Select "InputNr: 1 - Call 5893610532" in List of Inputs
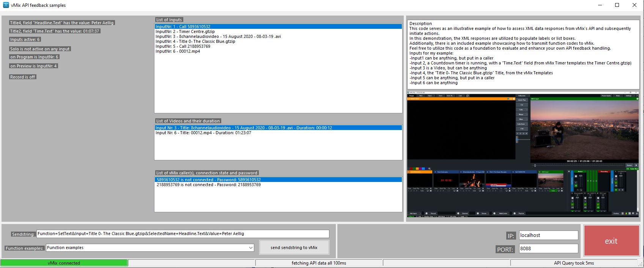The image size is (644, 268). tap(183, 27)
